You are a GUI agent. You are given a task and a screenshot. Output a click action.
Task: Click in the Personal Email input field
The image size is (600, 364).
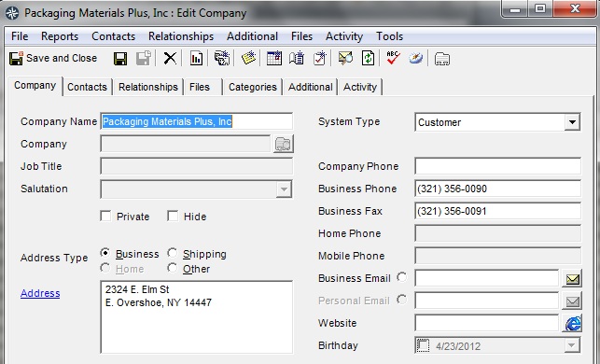tap(487, 301)
